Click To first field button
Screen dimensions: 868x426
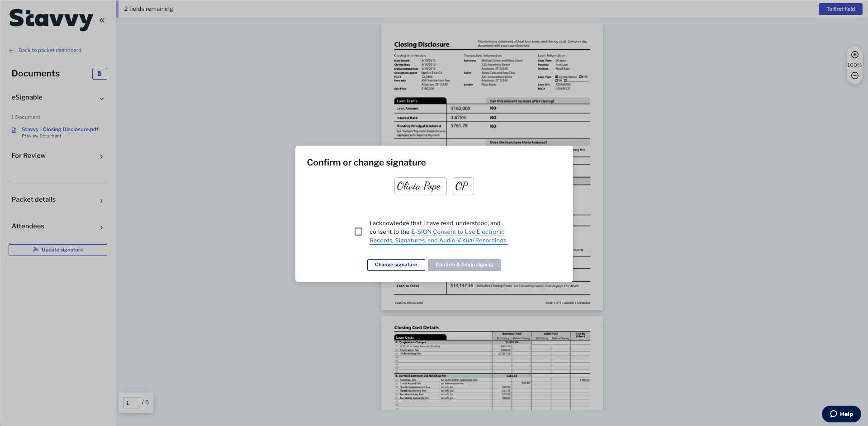pyautogui.click(x=840, y=9)
